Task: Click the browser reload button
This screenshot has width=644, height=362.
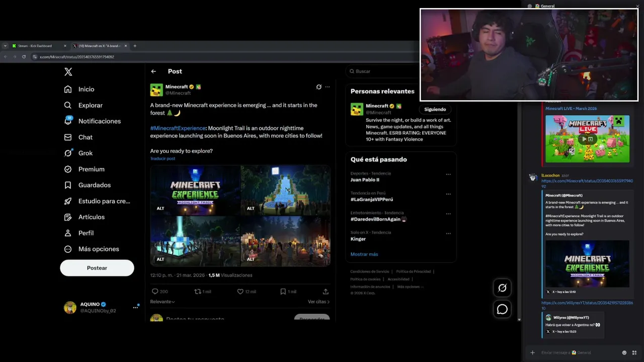Action: [24, 57]
